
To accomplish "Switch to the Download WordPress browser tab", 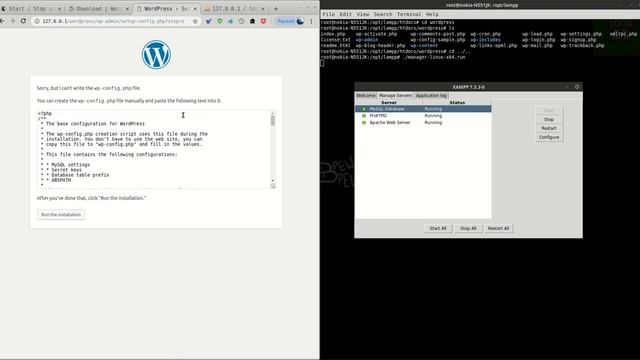I will 98,9.
